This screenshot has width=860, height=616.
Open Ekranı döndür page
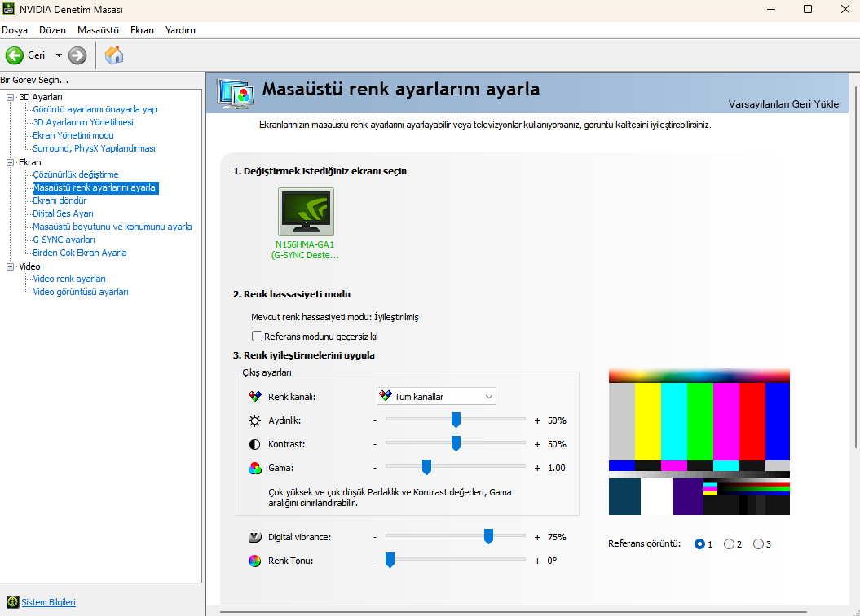click(60, 200)
